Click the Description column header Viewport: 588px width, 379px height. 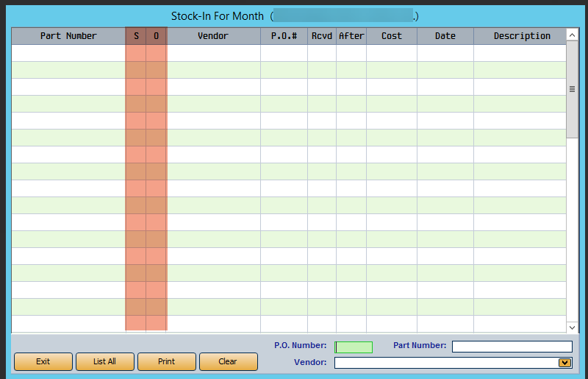(521, 36)
